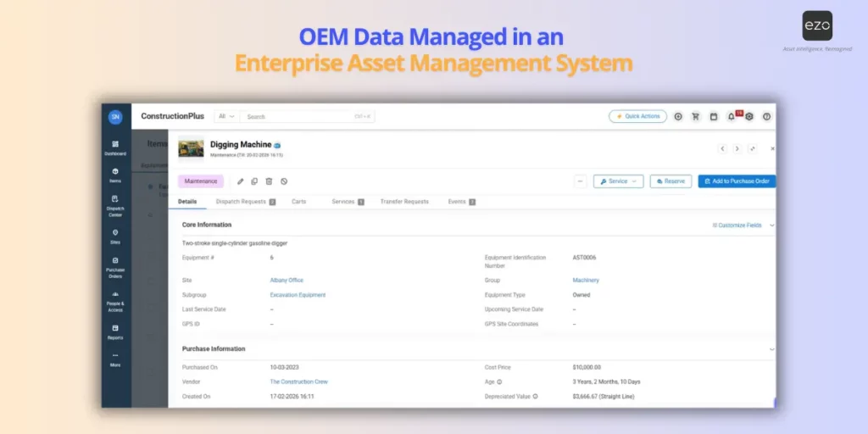Screen dimensions: 868x434
Task: Open Items in the sidebar
Action: pos(115,175)
